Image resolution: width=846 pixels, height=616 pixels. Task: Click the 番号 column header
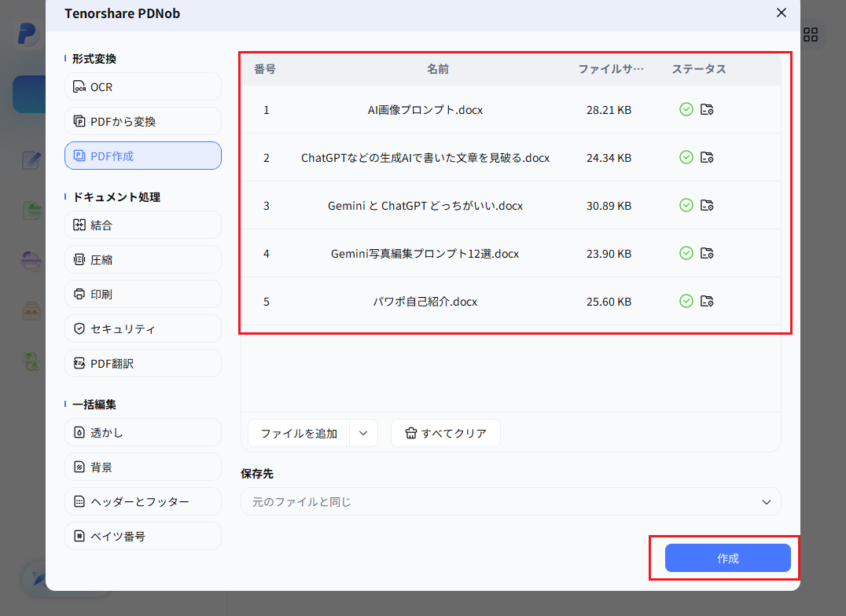265,69
